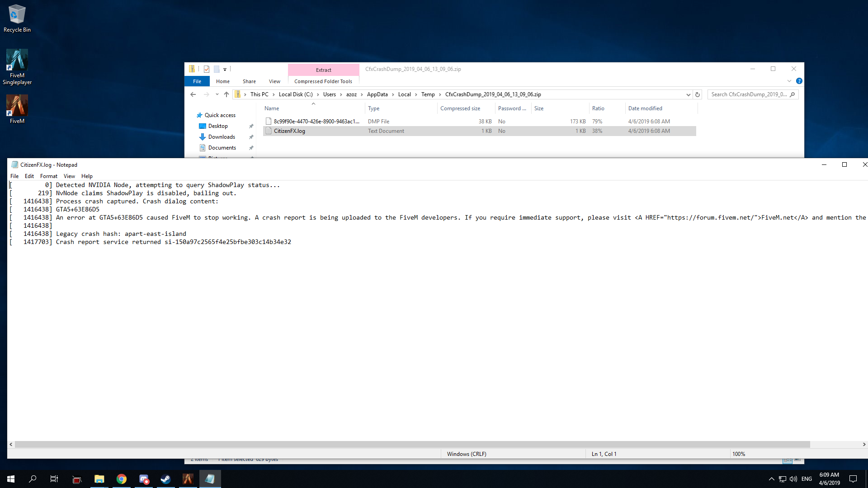Select the 8c99f90e DMP file

[316, 122]
